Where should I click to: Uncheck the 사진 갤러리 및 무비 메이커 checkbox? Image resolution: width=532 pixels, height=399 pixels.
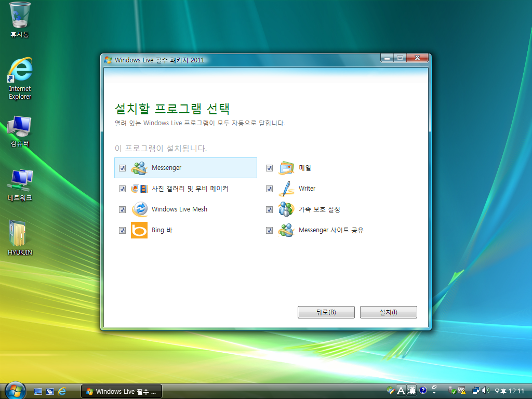[123, 189]
